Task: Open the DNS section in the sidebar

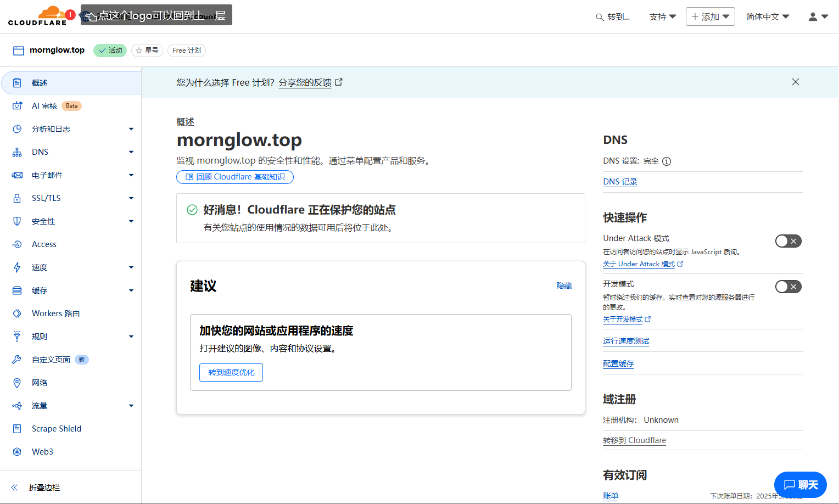Action: [x=40, y=152]
